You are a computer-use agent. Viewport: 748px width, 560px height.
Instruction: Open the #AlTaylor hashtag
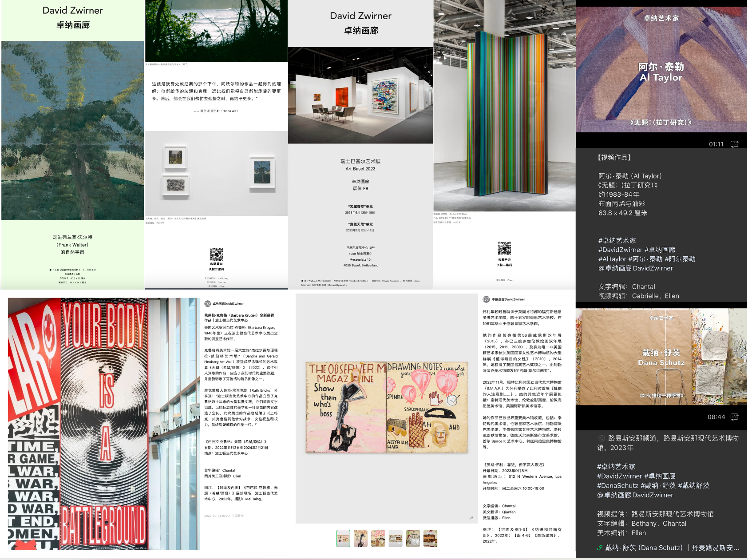coord(612,259)
